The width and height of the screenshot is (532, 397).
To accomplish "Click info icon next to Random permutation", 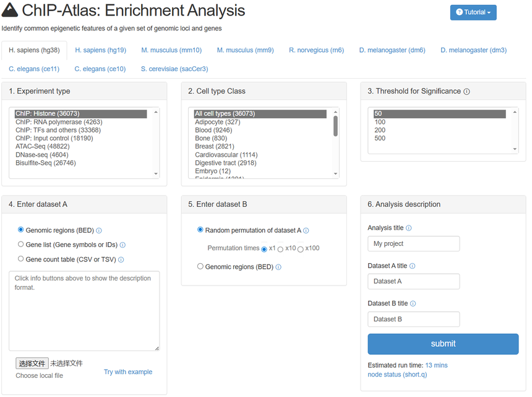I will point(306,230).
